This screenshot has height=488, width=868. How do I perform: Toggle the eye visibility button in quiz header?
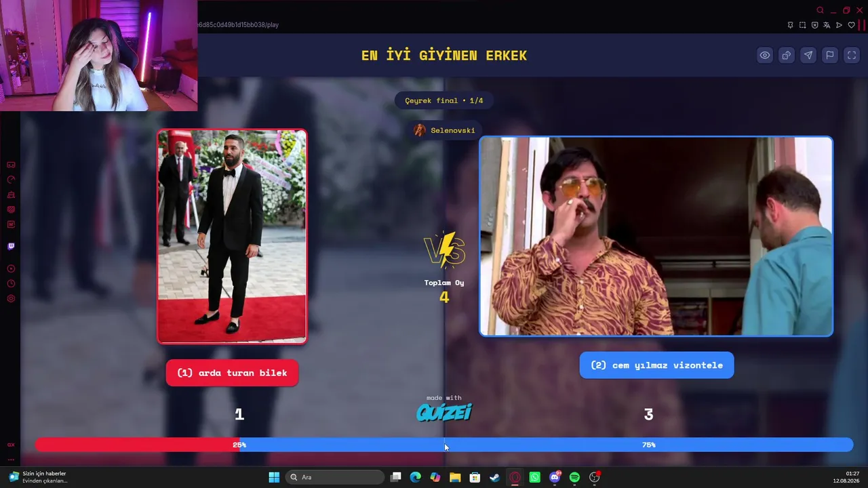tap(765, 56)
